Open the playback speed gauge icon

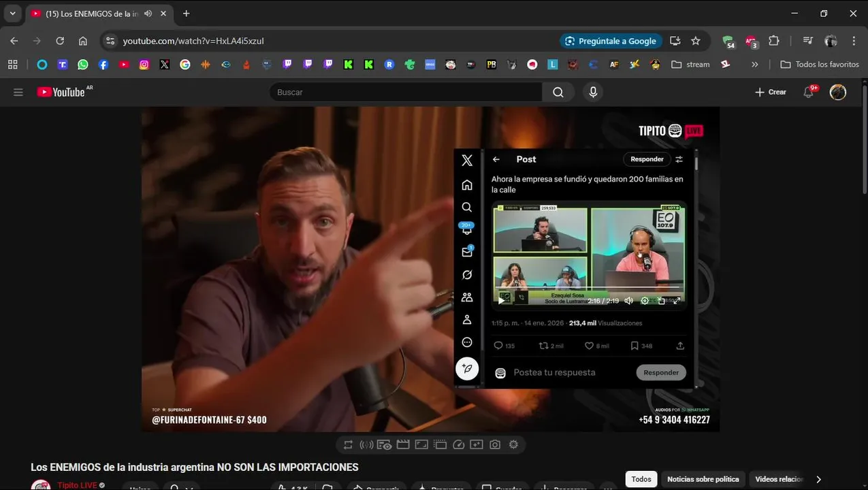pos(458,444)
